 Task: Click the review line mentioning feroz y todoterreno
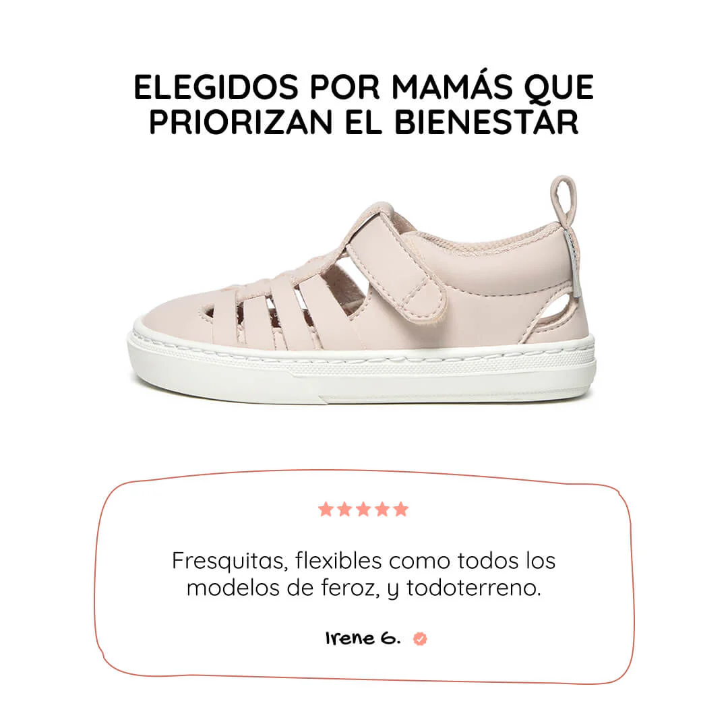(x=363, y=588)
